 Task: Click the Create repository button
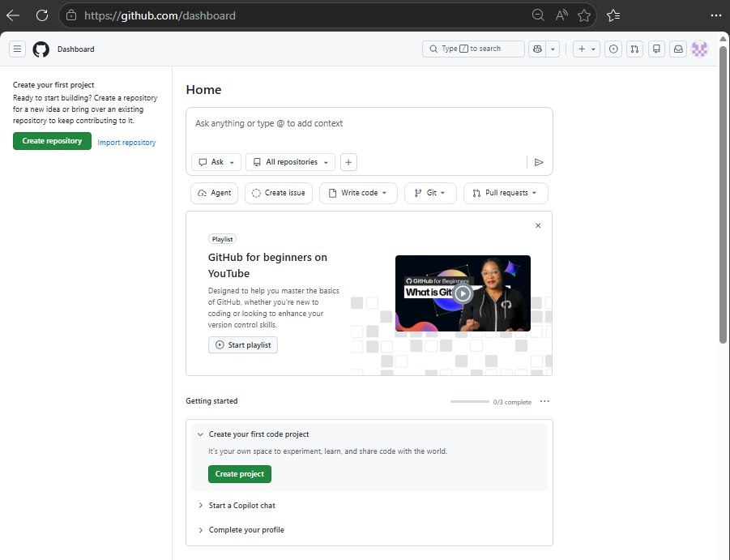click(x=52, y=140)
